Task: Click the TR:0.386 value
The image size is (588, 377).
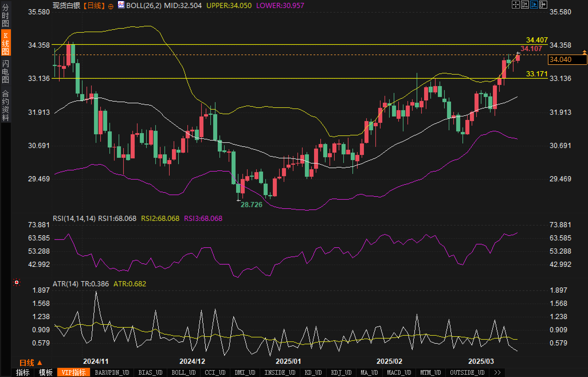Action: (95, 284)
